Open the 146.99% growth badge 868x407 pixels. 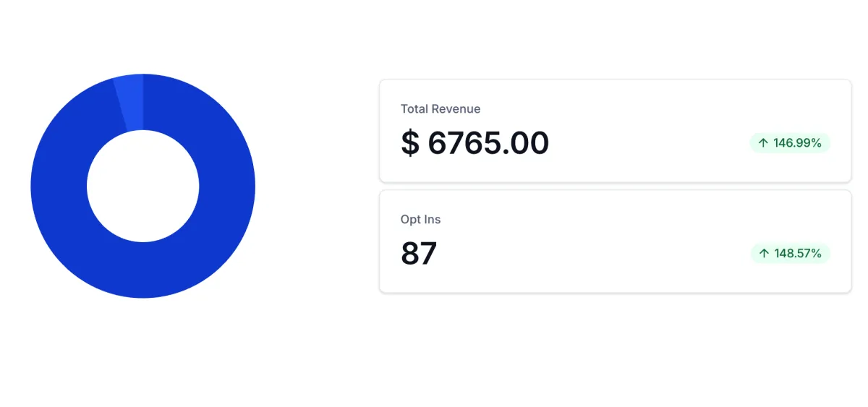790,143
